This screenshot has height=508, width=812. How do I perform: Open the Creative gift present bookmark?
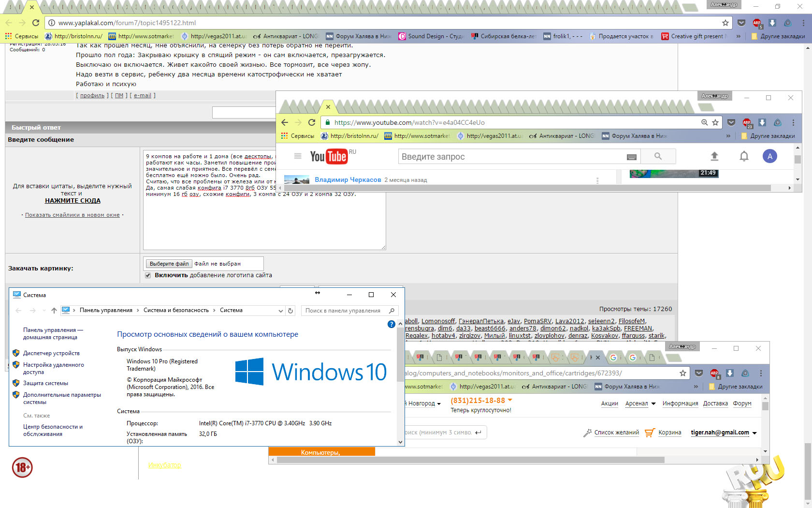[694, 36]
